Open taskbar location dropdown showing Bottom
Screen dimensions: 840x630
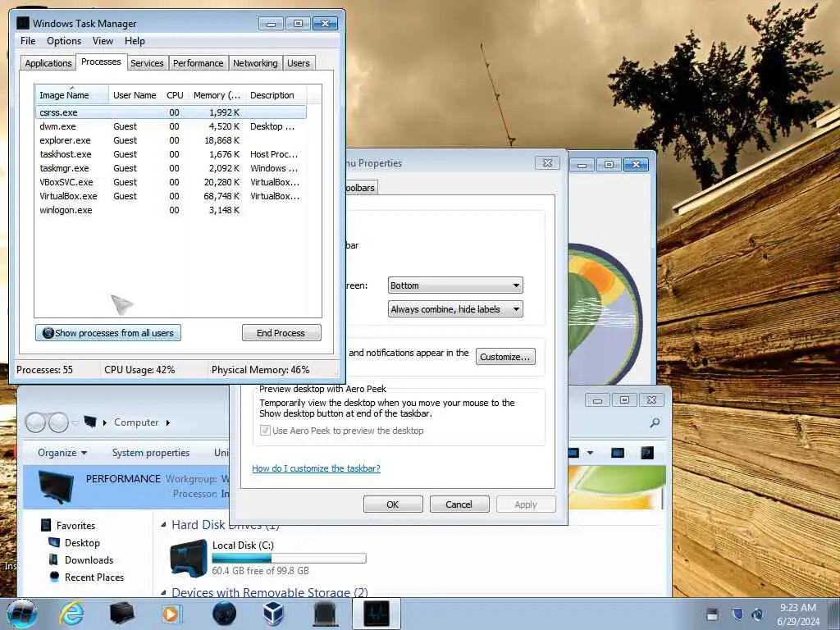tap(454, 285)
